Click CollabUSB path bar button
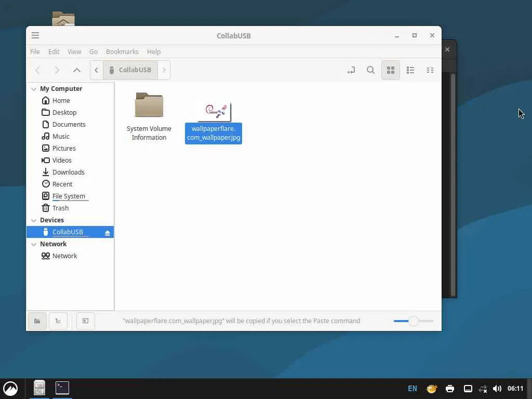The image size is (532, 399). point(130,70)
